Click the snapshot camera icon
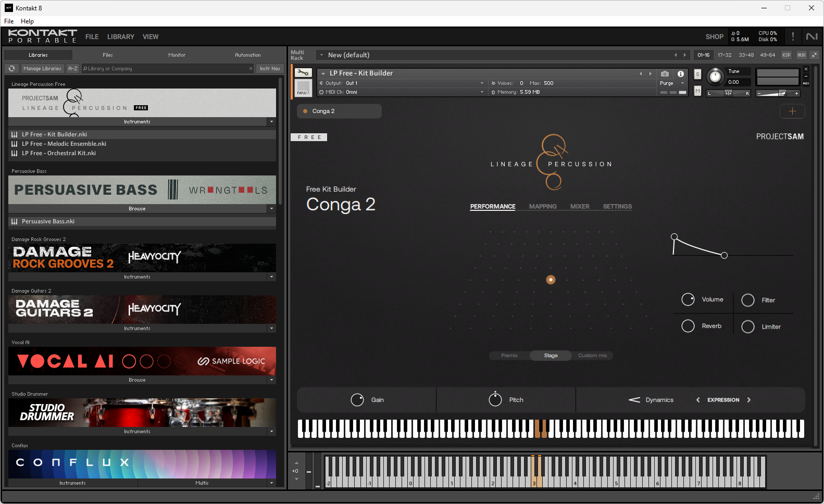This screenshot has height=504, width=824. [x=665, y=74]
